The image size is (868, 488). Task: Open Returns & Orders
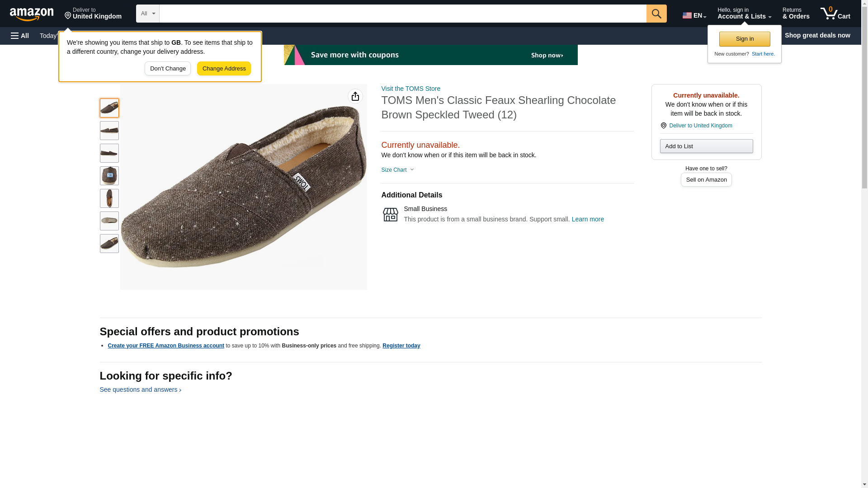point(796,14)
